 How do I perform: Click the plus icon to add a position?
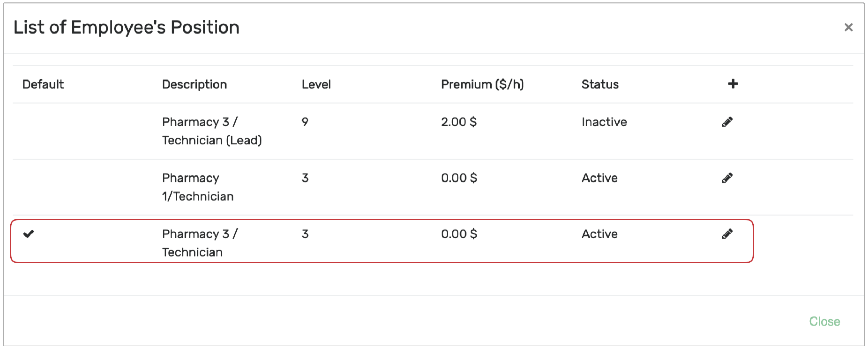point(733,84)
